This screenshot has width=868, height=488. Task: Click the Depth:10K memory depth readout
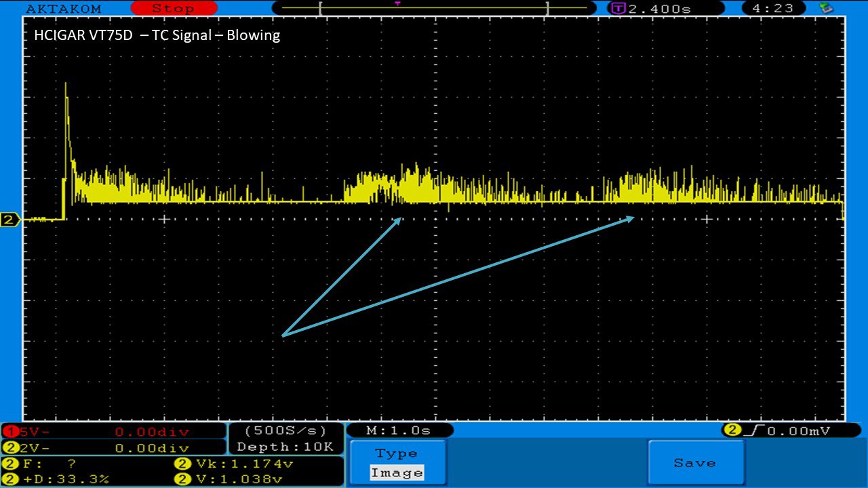point(285,447)
